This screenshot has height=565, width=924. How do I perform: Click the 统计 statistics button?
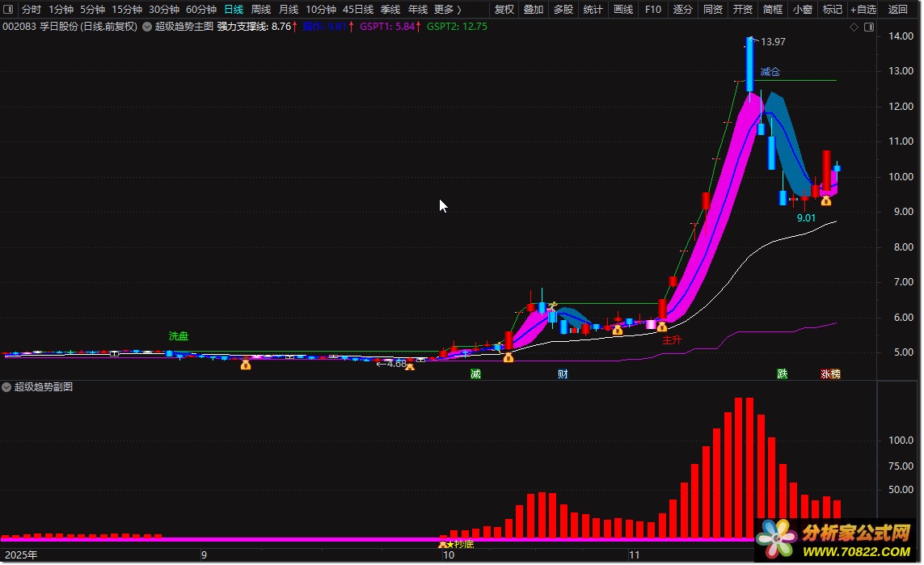[x=593, y=10]
